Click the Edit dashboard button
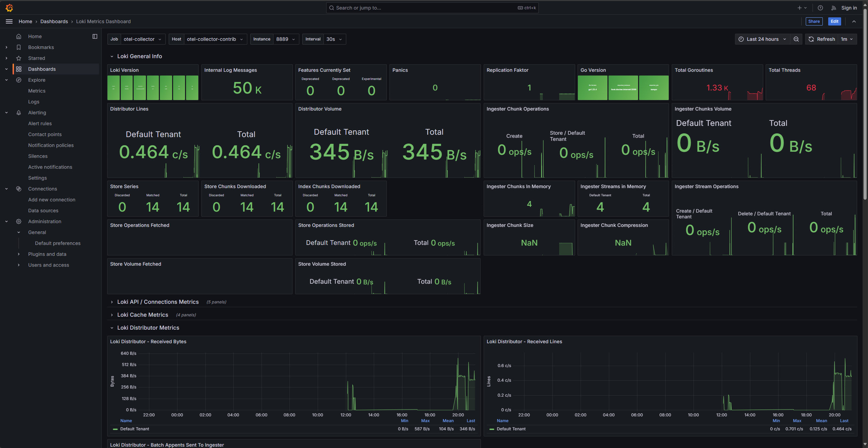Image resolution: width=868 pixels, height=448 pixels. [834, 21]
